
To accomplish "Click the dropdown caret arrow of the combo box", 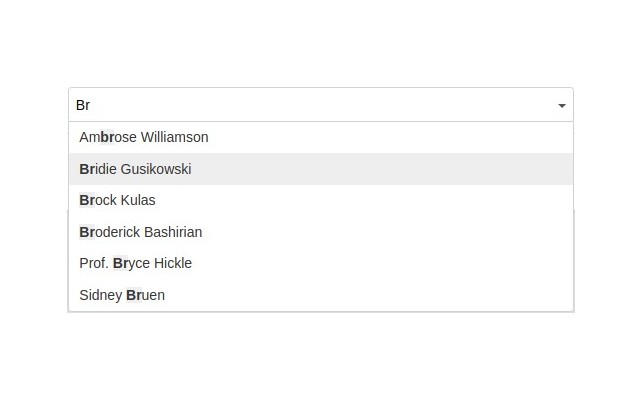I will (x=562, y=105).
